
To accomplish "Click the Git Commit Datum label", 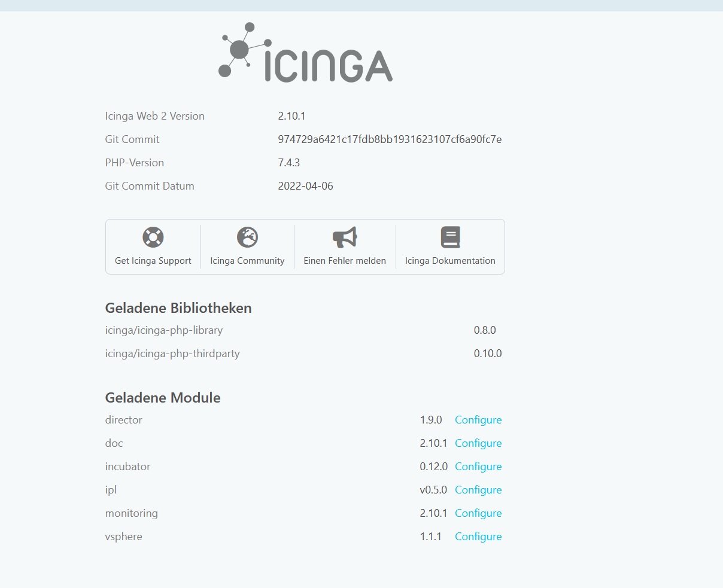I will pos(150,186).
